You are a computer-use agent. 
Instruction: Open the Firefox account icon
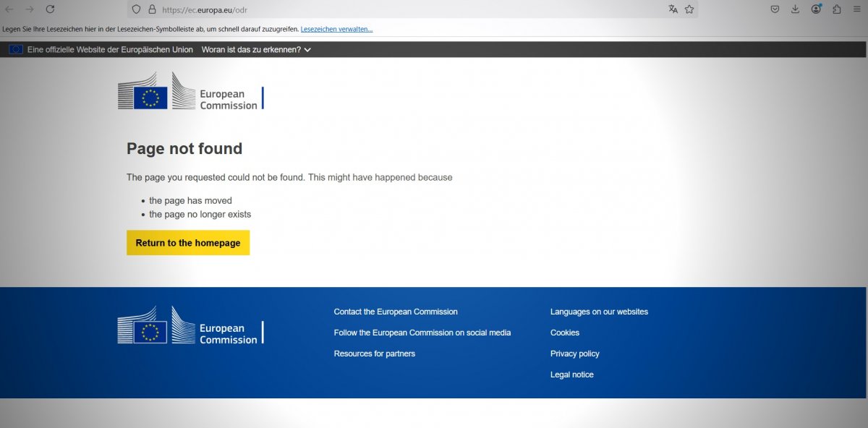pyautogui.click(x=816, y=9)
